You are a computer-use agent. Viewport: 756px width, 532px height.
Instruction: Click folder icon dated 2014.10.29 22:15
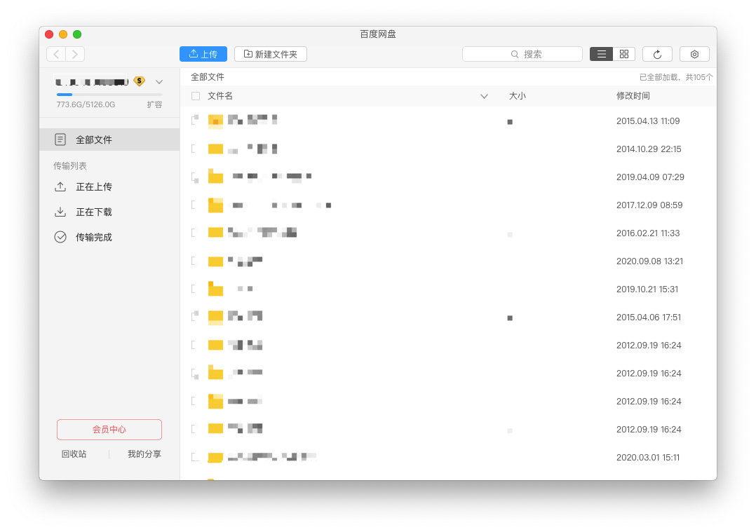point(215,149)
